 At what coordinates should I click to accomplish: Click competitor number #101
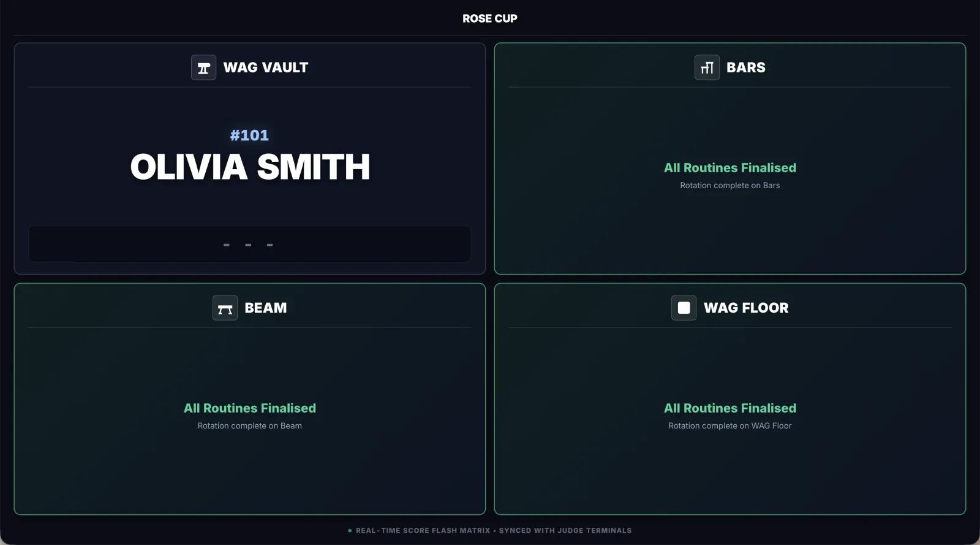tap(249, 135)
